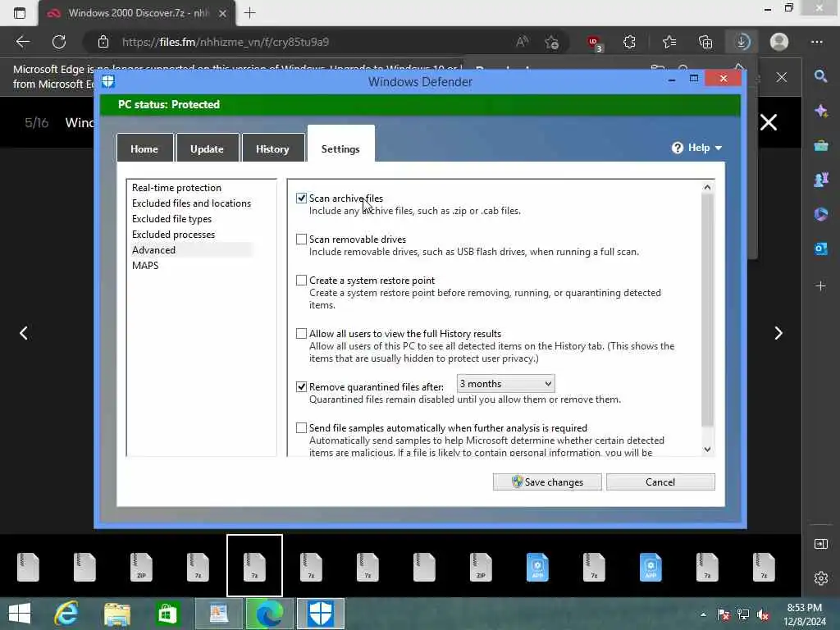View site information via the lock icon
This screenshot has width=840, height=630.
[103, 42]
